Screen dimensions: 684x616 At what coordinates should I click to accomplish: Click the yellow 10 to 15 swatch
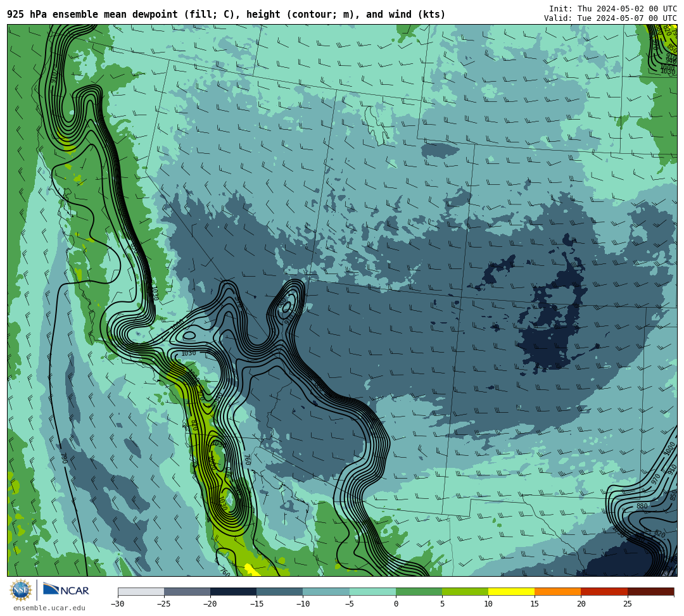511,591
